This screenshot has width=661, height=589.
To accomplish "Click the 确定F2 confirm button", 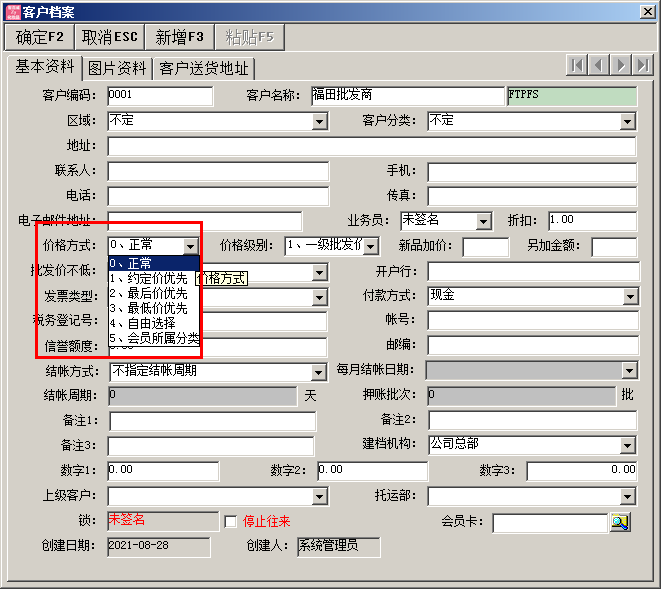I will tap(40, 37).
